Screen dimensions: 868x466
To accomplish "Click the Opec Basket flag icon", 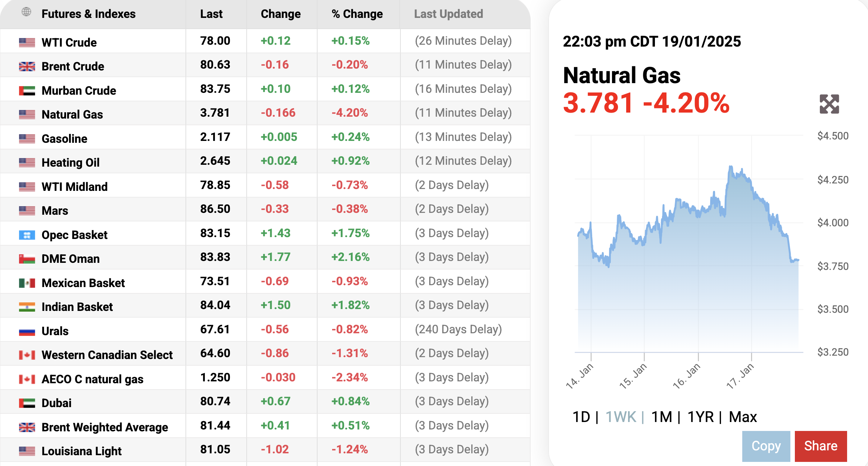I will pos(27,235).
